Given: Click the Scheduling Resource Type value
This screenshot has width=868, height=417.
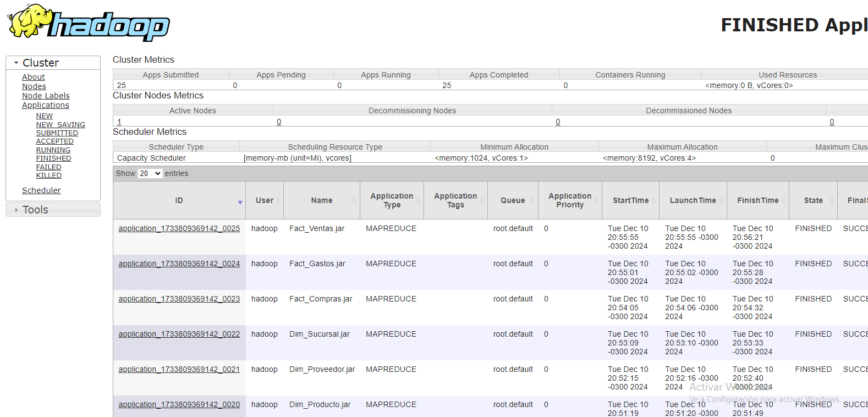Looking at the screenshot, I should (298, 158).
